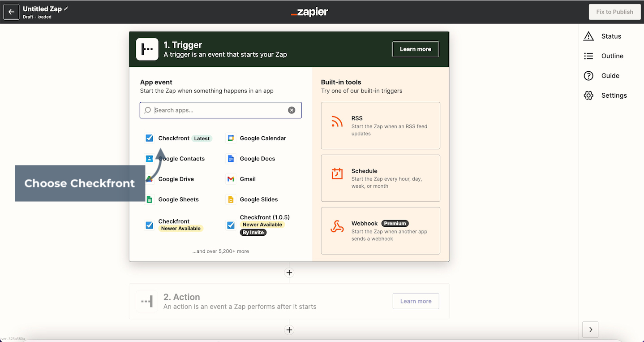This screenshot has width=644, height=342.
Task: Click the Checkfront Latest app icon
Action: pyautogui.click(x=150, y=138)
